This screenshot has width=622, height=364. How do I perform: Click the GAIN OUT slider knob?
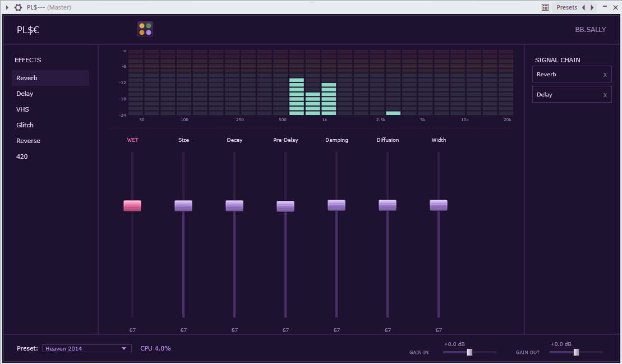pyautogui.click(x=577, y=352)
